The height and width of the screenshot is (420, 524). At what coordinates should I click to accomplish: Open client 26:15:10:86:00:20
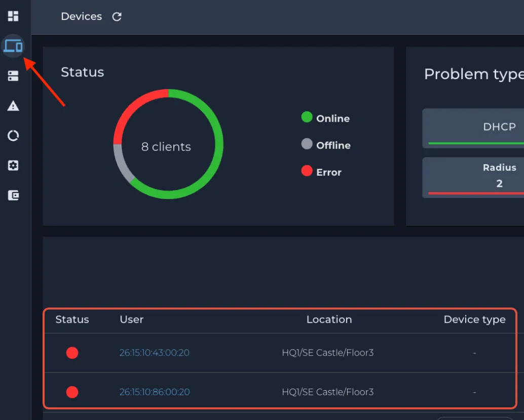coord(155,392)
